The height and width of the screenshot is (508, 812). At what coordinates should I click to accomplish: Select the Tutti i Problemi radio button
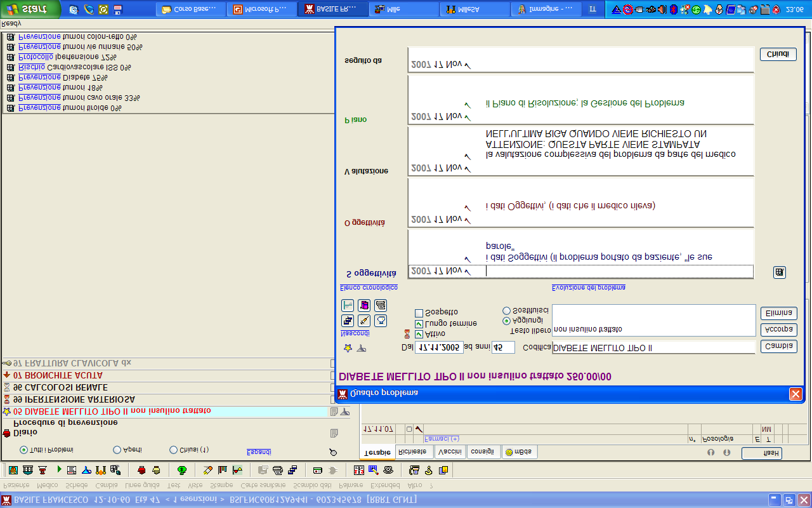click(x=24, y=450)
